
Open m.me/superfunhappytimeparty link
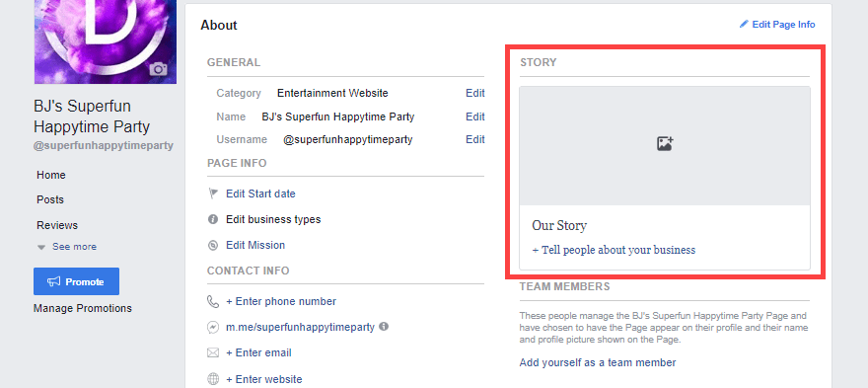click(x=301, y=327)
